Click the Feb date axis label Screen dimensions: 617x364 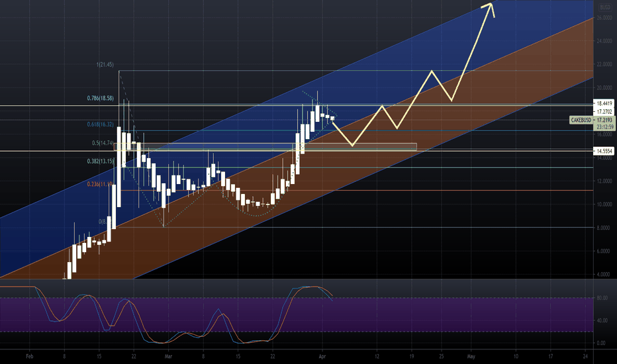[x=30, y=357]
